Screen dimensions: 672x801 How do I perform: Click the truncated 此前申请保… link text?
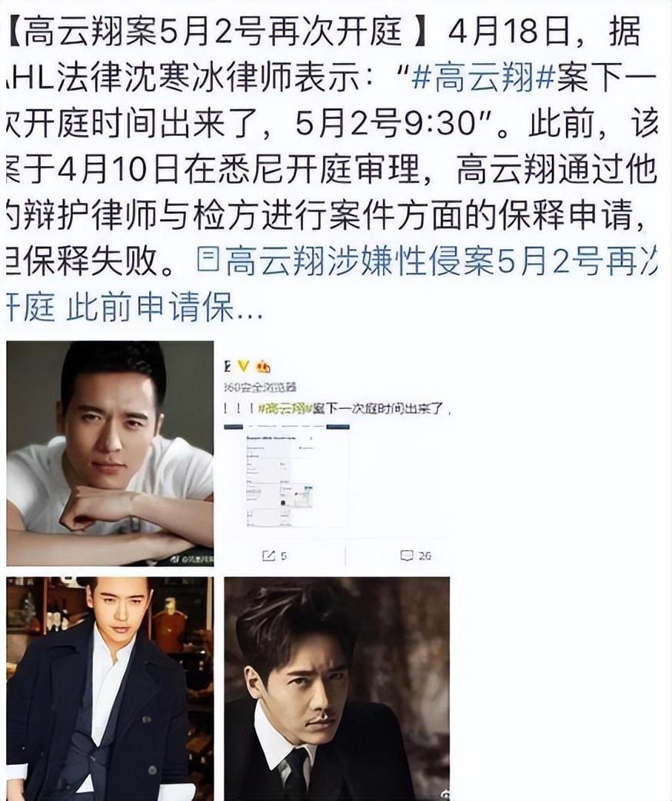pos(164,308)
